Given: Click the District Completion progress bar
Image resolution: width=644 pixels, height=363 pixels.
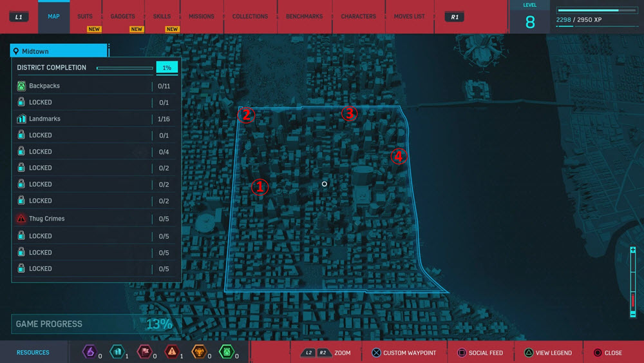Looking at the screenshot, I should [x=125, y=68].
